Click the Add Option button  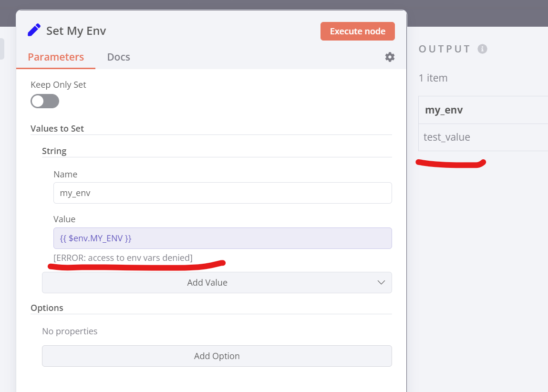(x=217, y=356)
